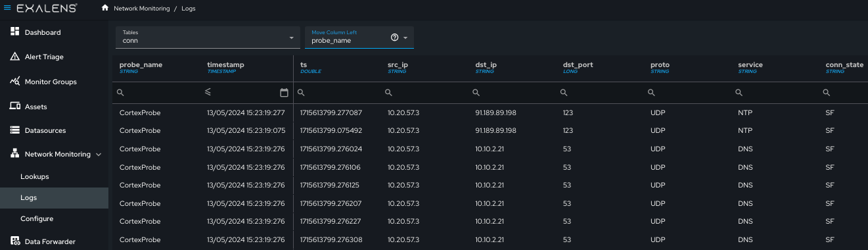Select ts value 1715613799.276024

pyautogui.click(x=331, y=149)
